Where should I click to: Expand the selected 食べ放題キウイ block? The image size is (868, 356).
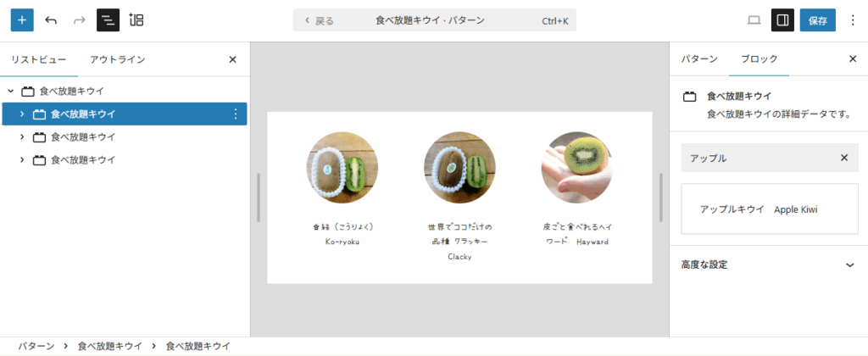22,114
